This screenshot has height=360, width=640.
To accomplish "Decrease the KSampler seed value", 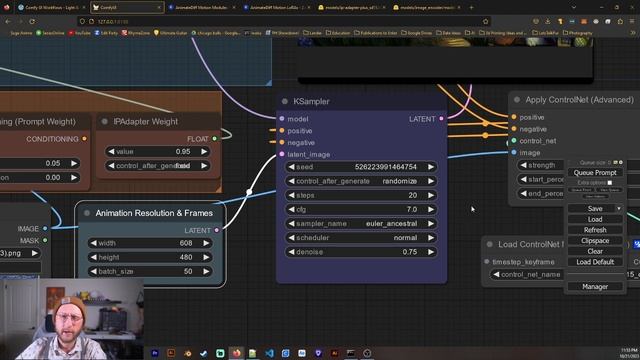I will [x=291, y=167].
